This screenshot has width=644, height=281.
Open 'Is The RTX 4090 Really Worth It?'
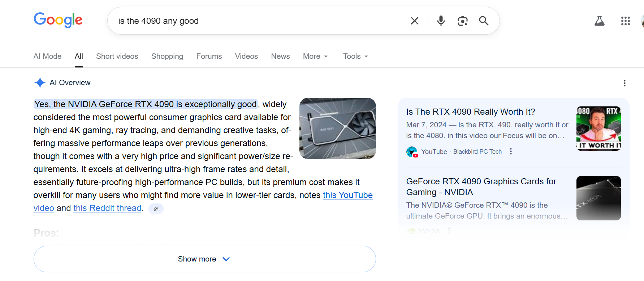[x=471, y=112]
